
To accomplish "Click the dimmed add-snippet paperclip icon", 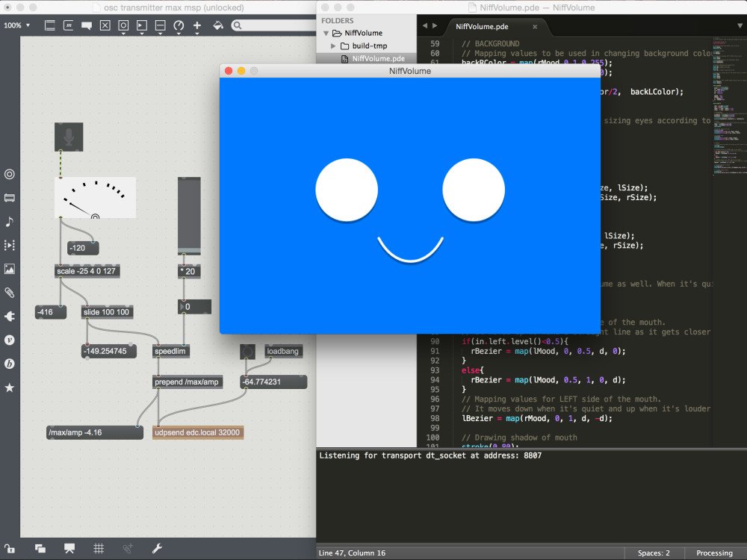I will click(x=128, y=549).
